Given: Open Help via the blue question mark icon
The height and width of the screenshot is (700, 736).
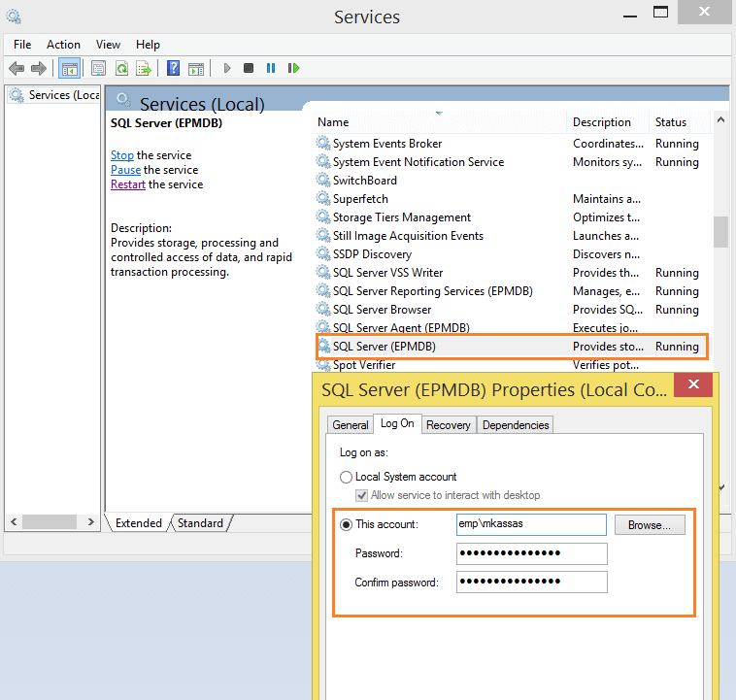Looking at the screenshot, I should pos(173,69).
